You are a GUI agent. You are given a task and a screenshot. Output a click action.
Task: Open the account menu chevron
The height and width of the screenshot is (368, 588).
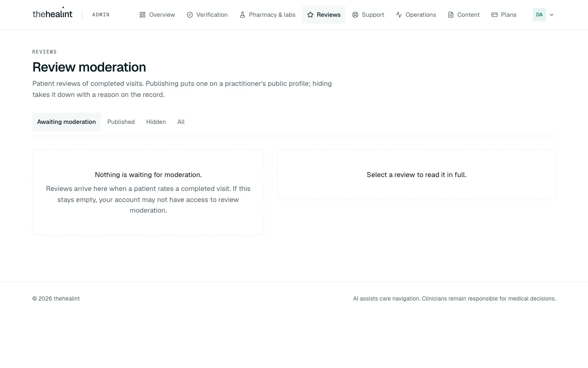click(552, 15)
